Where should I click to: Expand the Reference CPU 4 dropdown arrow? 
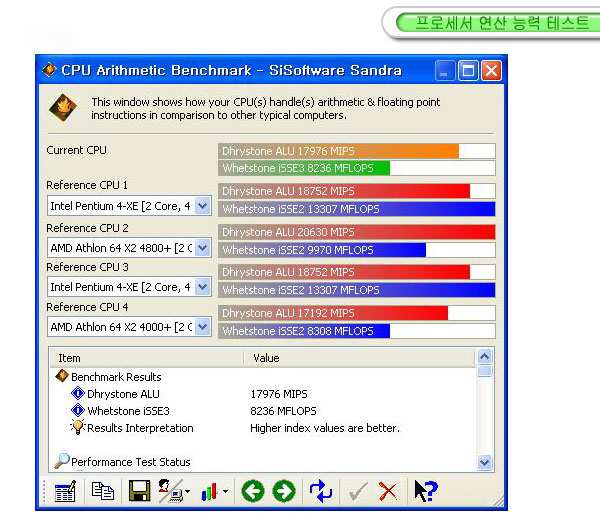click(202, 327)
